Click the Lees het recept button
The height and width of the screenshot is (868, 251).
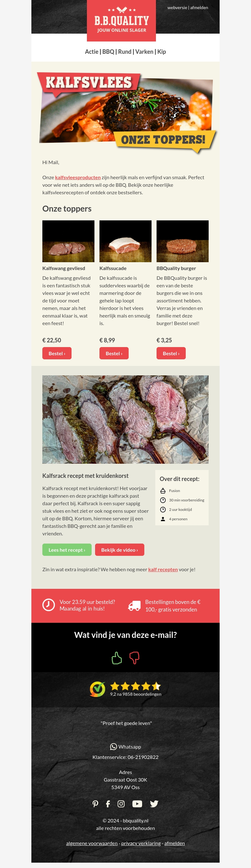tap(67, 550)
